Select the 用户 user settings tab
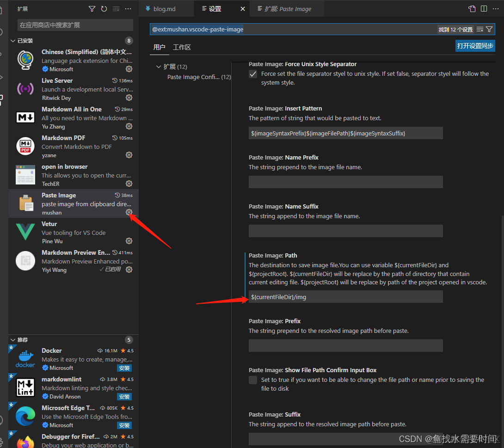 (x=159, y=47)
